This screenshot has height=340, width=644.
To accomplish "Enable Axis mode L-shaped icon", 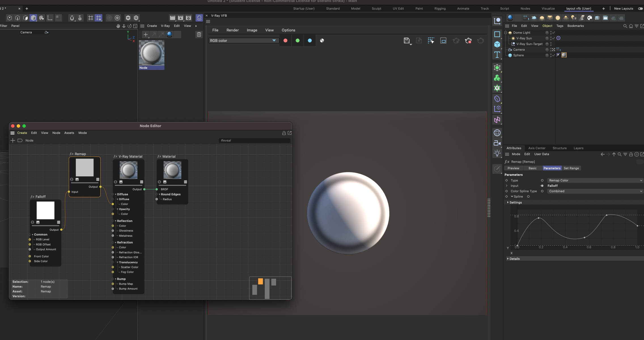I will (50, 18).
